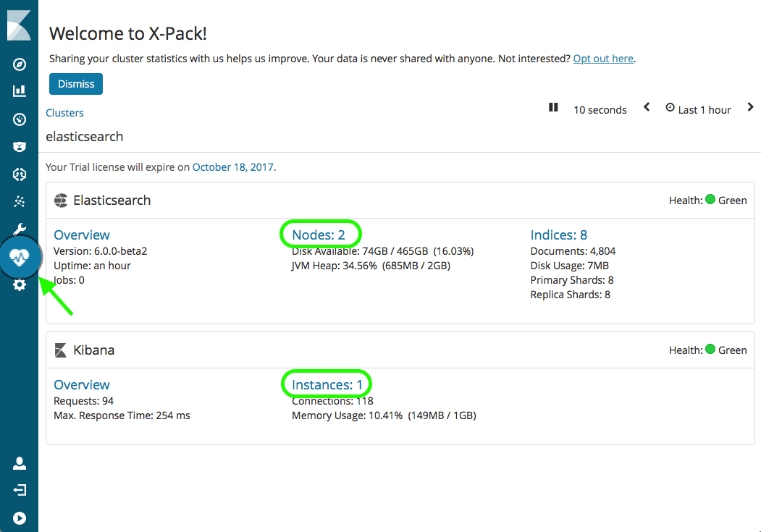Click the Monitoring heartbeat icon
Screen dimensions: 761x532
20,256
